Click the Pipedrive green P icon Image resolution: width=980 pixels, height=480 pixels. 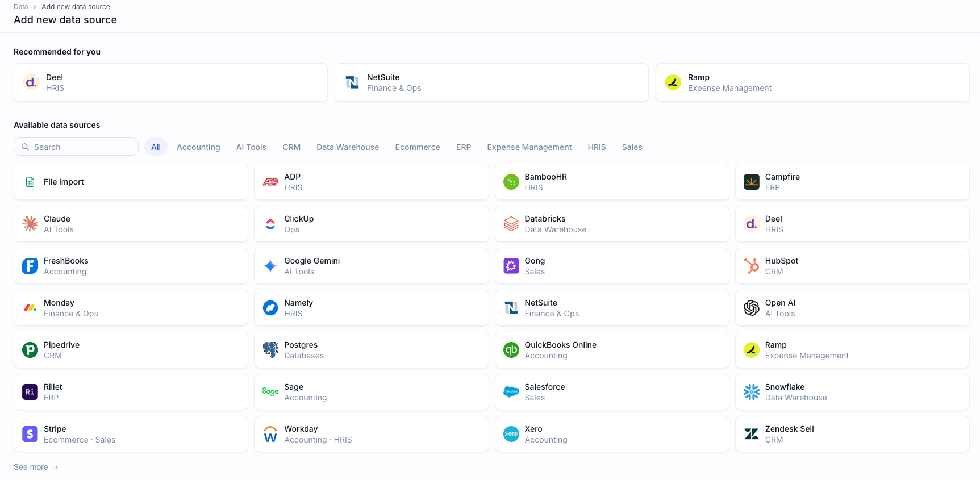coord(30,350)
